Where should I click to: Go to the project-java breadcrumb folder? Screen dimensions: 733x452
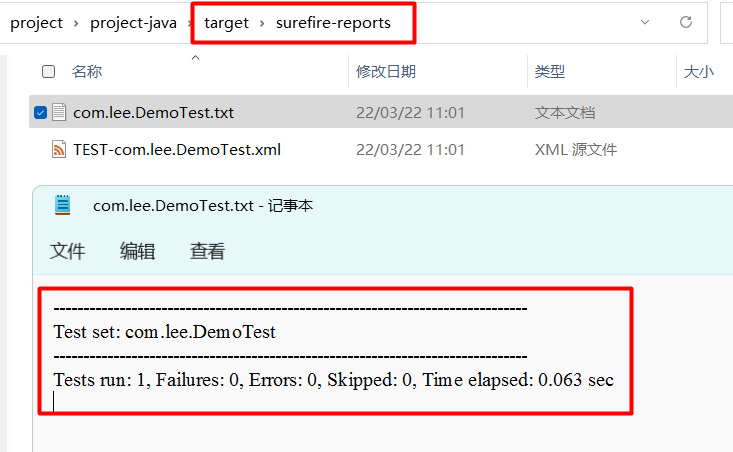point(133,23)
